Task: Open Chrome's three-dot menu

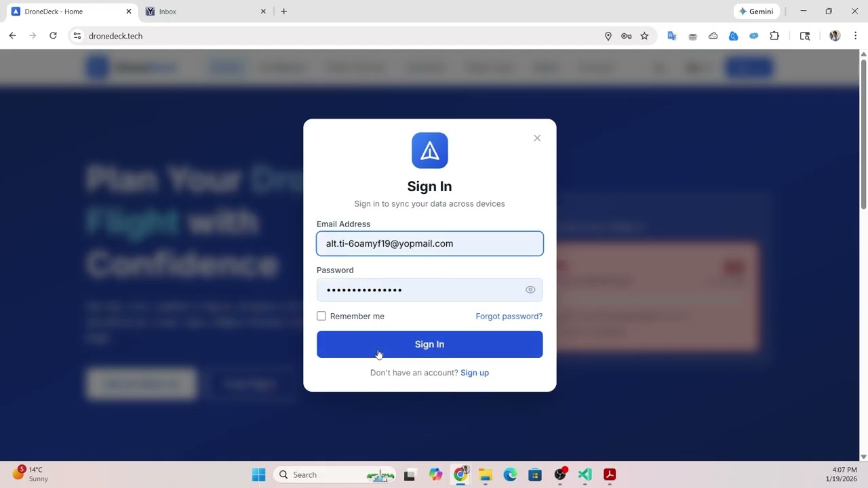Action: point(855,36)
